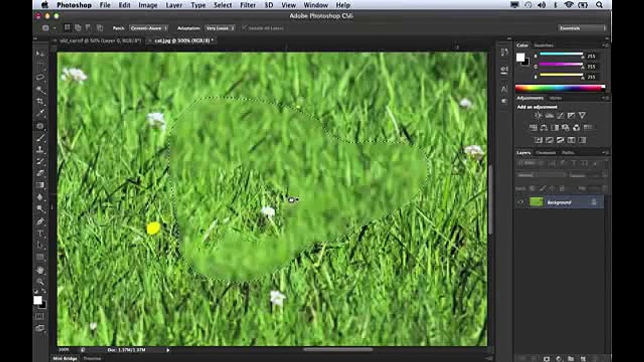644x362 pixels.
Task: Open the Filter menu
Action: (x=248, y=5)
